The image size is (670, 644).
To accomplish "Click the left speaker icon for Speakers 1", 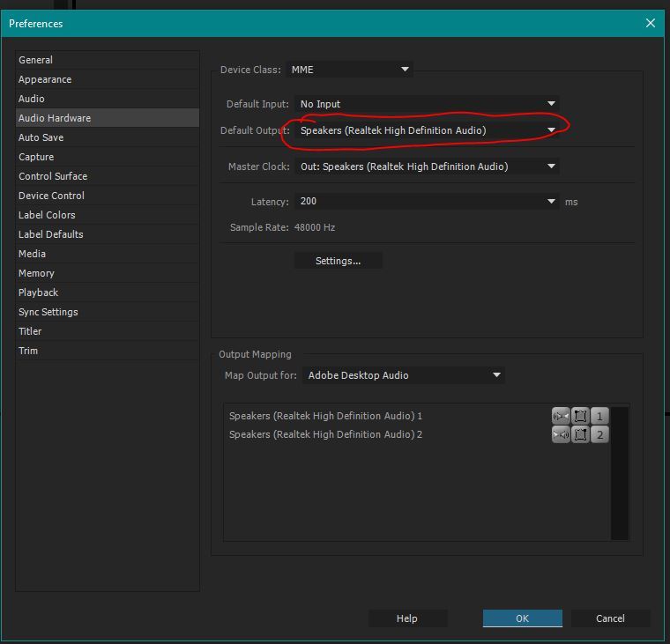I will [561, 416].
